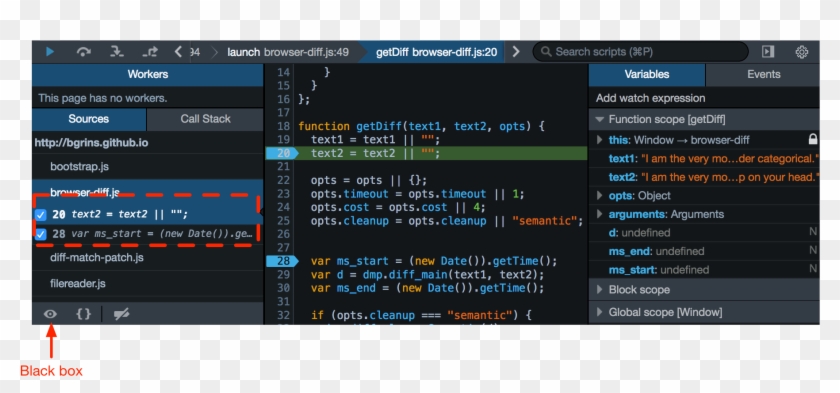
Task: Toggle the side panes icon
Action: (x=768, y=52)
